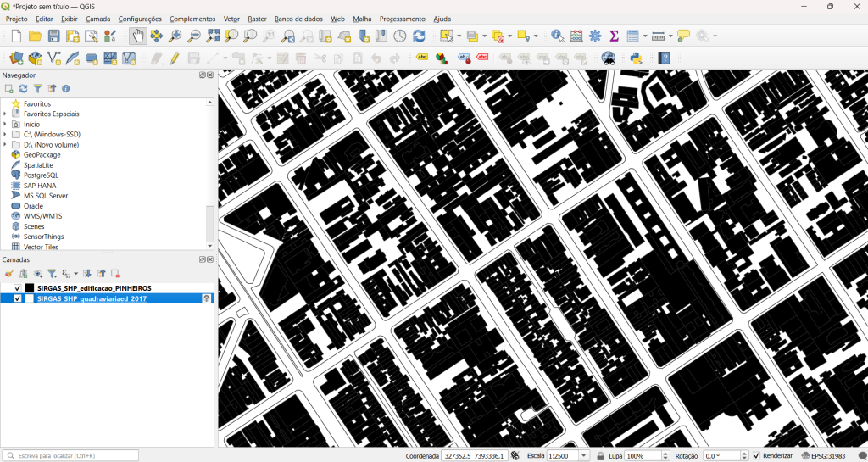Toggle the scale lock padlock icon

pos(600,456)
